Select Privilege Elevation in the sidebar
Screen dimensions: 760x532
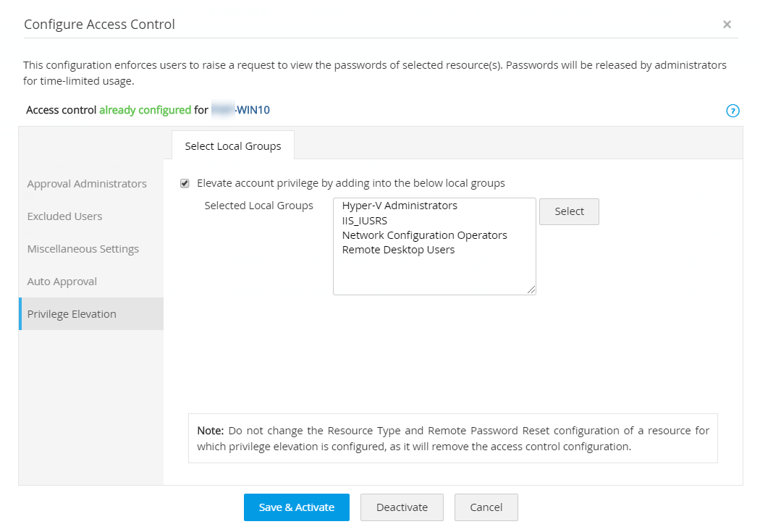point(72,314)
